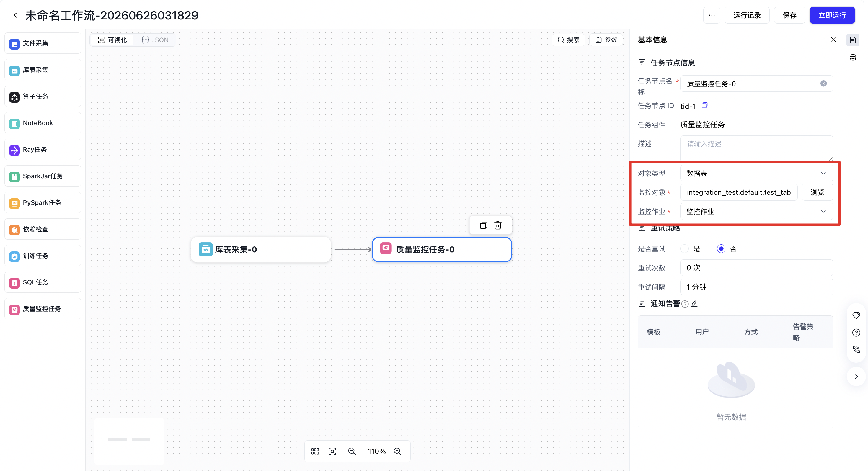The width and height of the screenshot is (868, 471).
Task: Fit canvas to view icon
Action: point(332,451)
